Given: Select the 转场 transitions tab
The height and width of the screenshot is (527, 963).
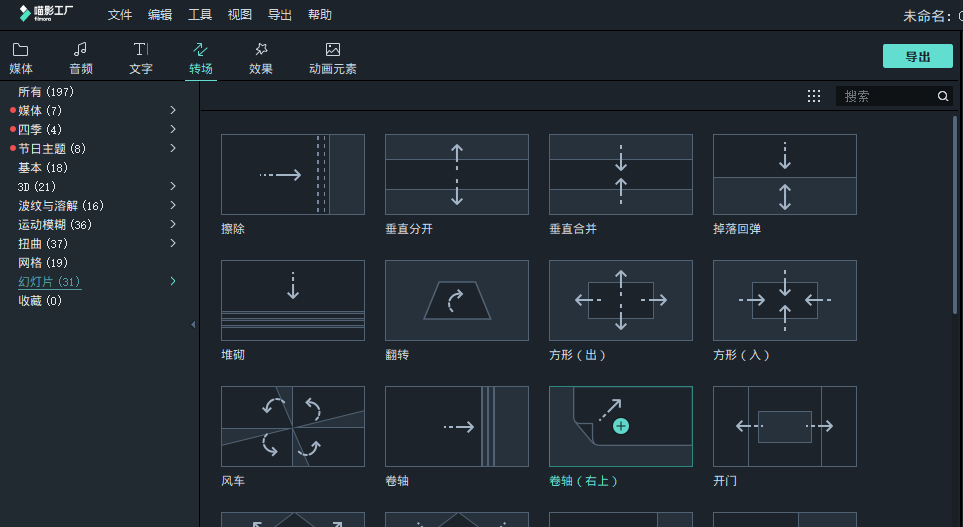Looking at the screenshot, I should click(201, 58).
